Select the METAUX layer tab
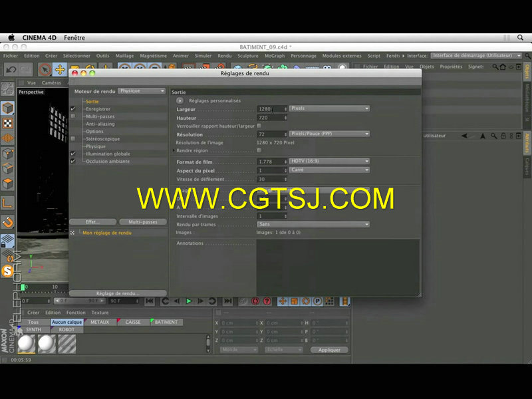The image size is (532, 399). click(100, 322)
